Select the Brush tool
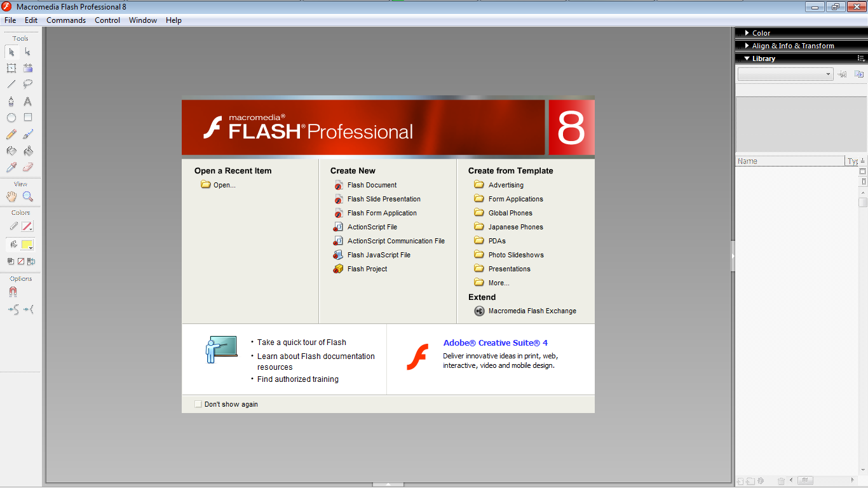Viewport: 868px width, 488px height. pyautogui.click(x=28, y=134)
